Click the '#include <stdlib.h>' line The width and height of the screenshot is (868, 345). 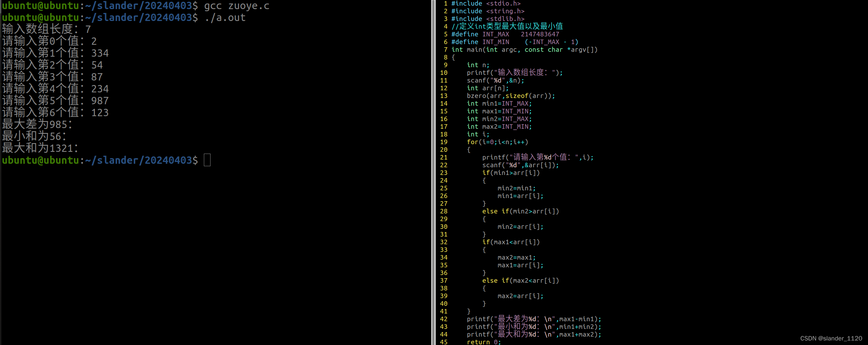[x=488, y=19]
